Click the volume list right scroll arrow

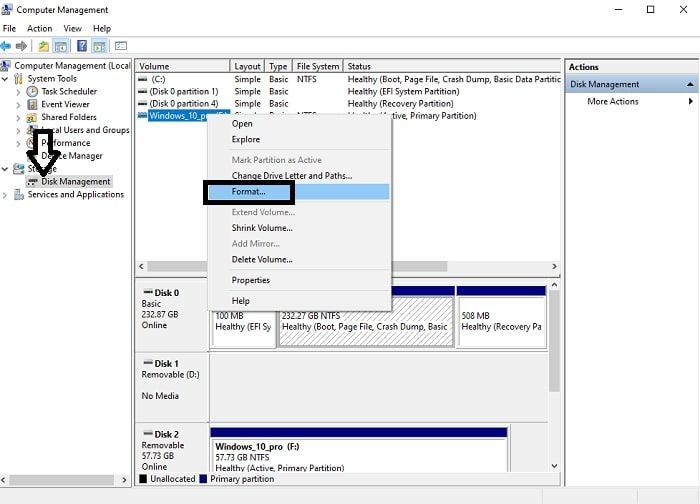coord(554,266)
